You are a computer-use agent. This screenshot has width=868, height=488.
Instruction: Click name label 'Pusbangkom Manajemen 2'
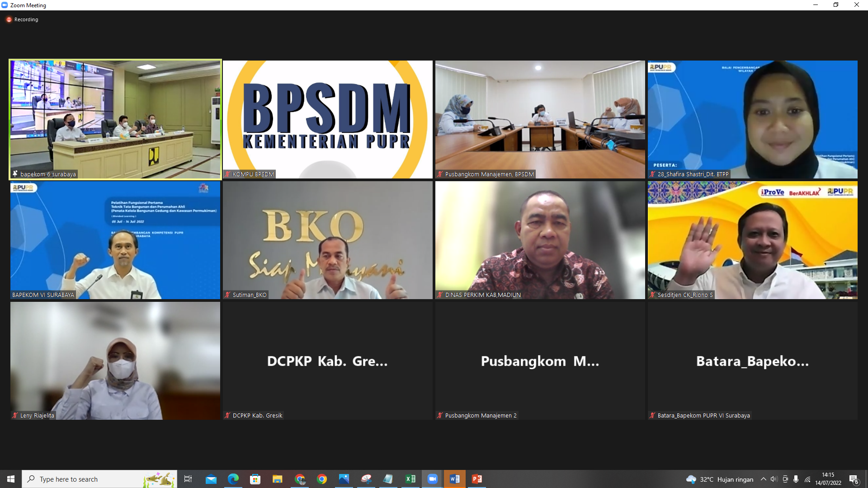pos(481,415)
